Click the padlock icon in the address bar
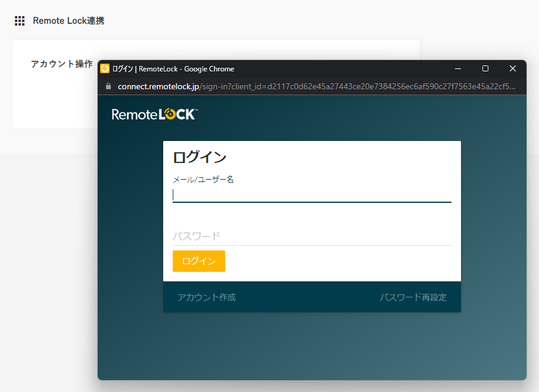The image size is (539, 392). [108, 86]
